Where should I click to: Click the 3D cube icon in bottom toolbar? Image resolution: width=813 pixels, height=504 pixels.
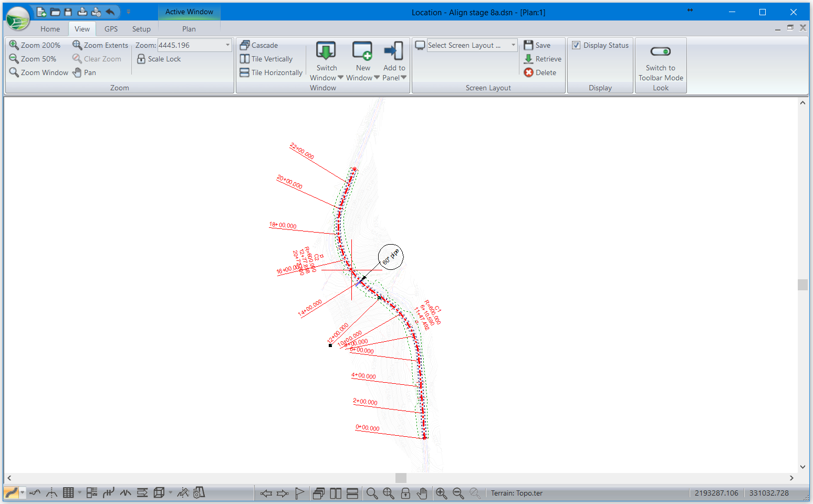pos(159,492)
